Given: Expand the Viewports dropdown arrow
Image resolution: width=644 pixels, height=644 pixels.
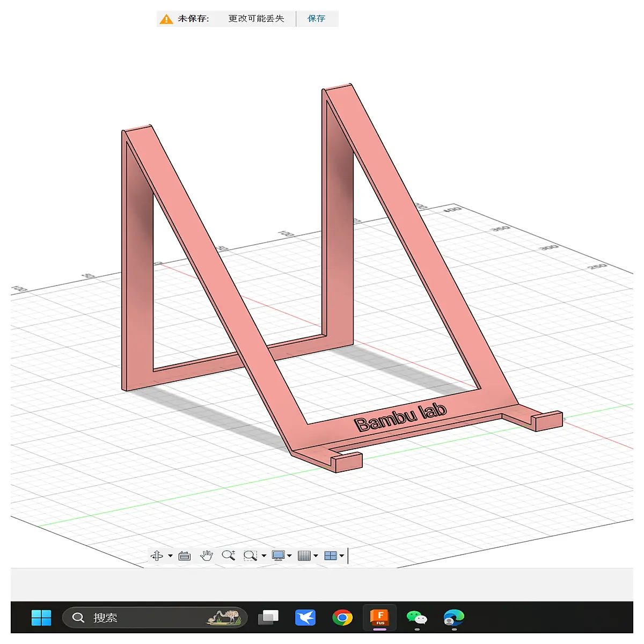Looking at the screenshot, I should click(341, 555).
